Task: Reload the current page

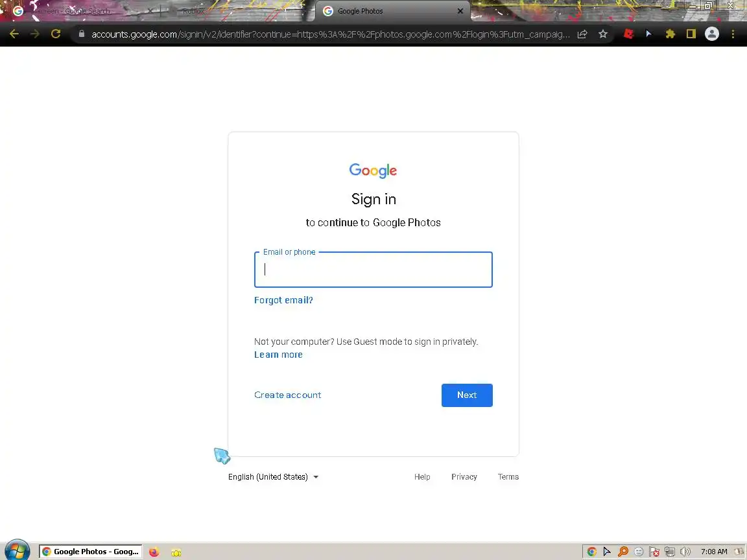Action: click(x=56, y=34)
